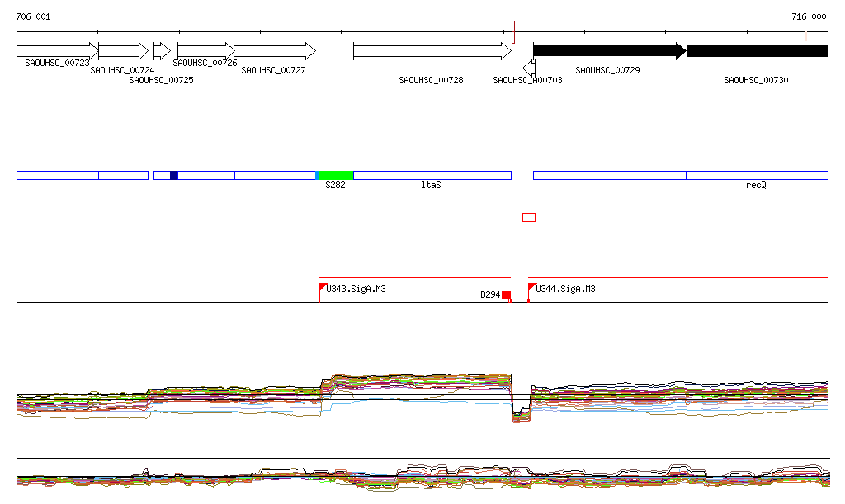The height and width of the screenshot is (504, 845).
Task: Click the red flag U344.SigA.M3
Action: pyautogui.click(x=532, y=286)
